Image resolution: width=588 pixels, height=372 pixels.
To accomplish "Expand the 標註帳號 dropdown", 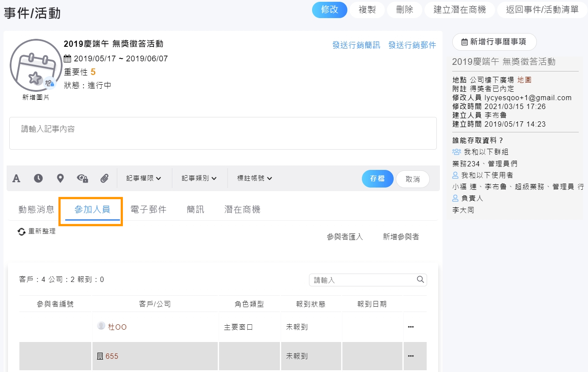I will pos(255,178).
